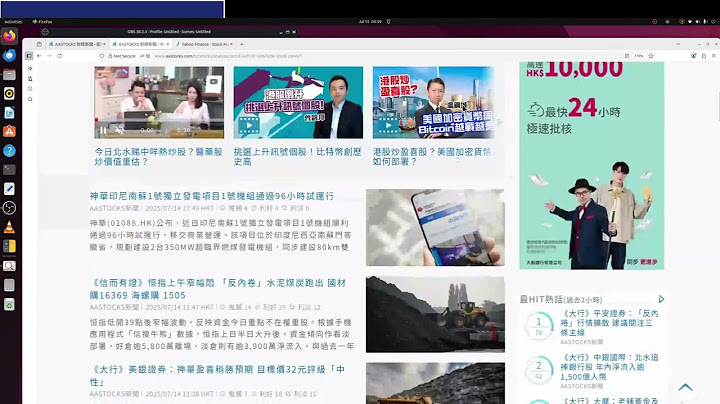Open link 挑選上升訊號個股
The image size is (720, 404).
298,157
